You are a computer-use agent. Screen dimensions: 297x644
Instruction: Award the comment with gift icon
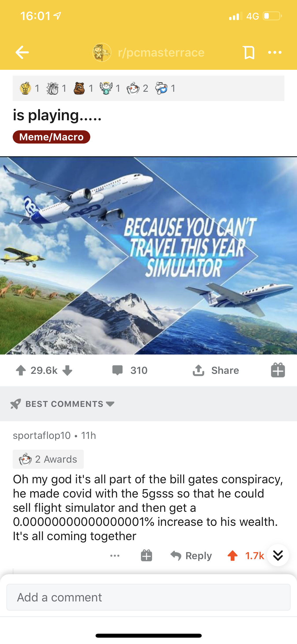(147, 555)
